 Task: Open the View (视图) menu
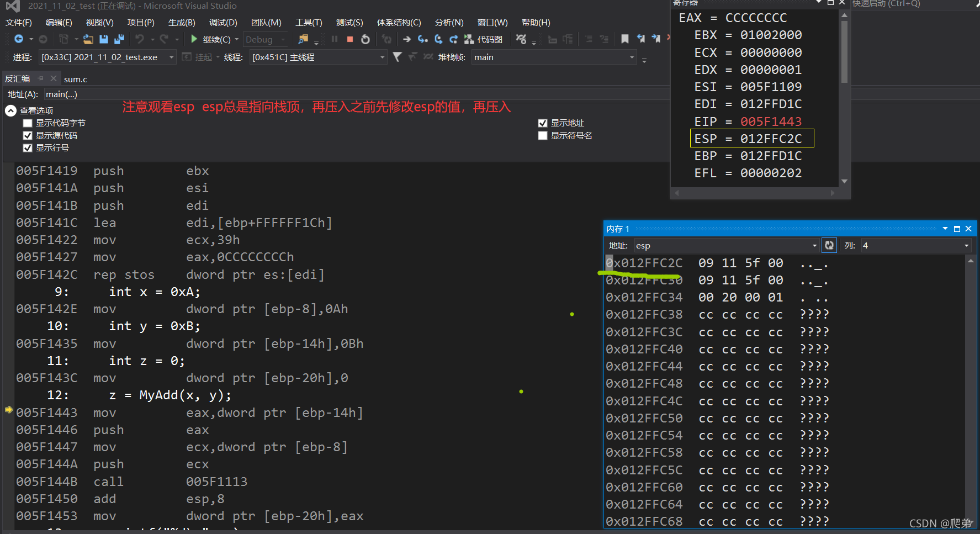pyautogui.click(x=99, y=23)
